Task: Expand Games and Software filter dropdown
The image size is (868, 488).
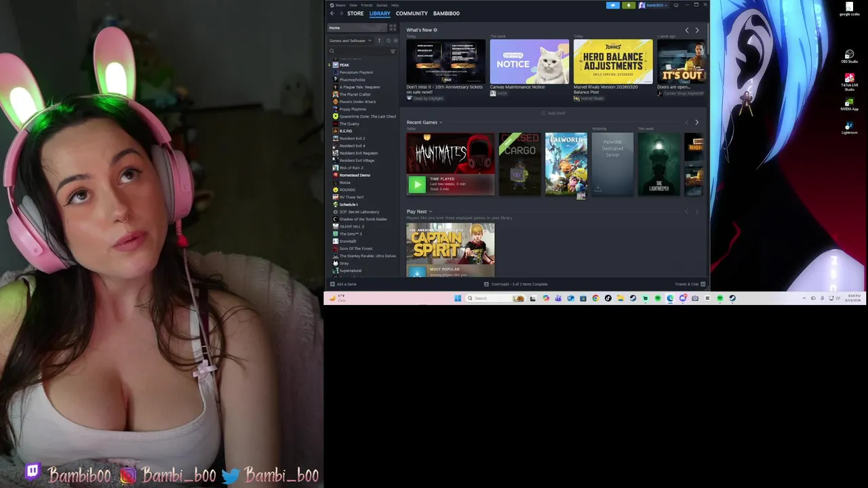Action: 351,41
